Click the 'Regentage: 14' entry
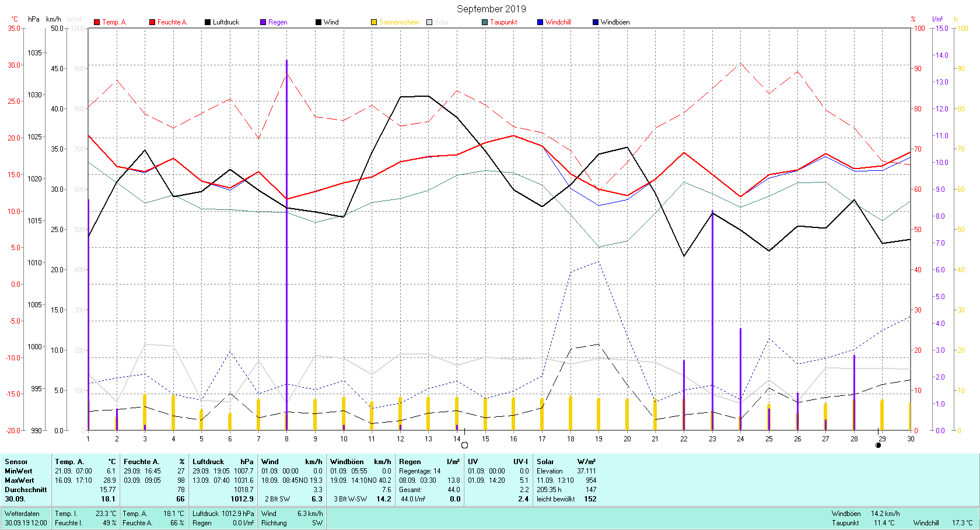 pos(420,471)
